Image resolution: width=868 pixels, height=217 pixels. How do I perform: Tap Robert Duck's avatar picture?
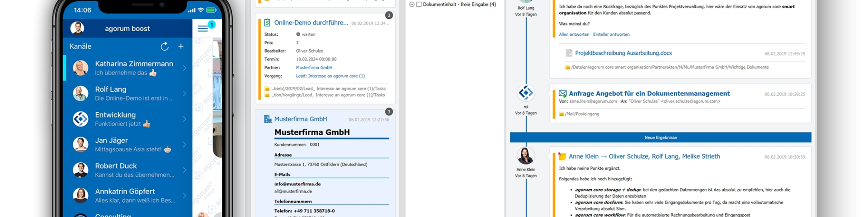80,170
